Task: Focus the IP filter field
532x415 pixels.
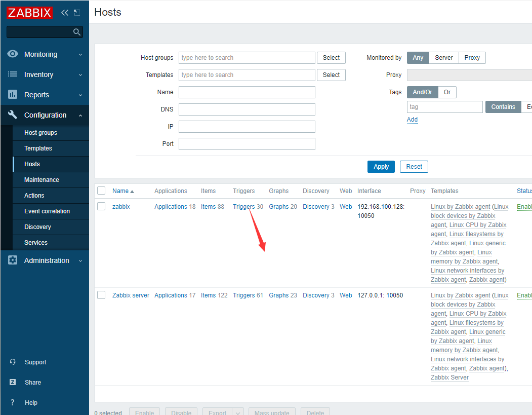Action: 247,127
